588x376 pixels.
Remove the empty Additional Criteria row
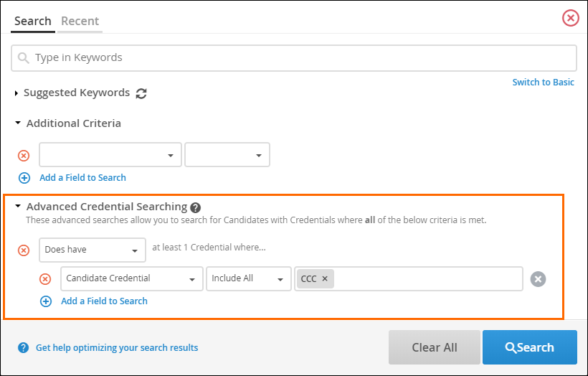pyautogui.click(x=24, y=155)
